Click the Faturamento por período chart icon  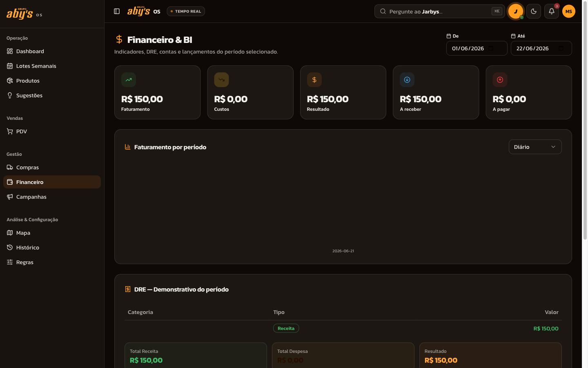127,147
